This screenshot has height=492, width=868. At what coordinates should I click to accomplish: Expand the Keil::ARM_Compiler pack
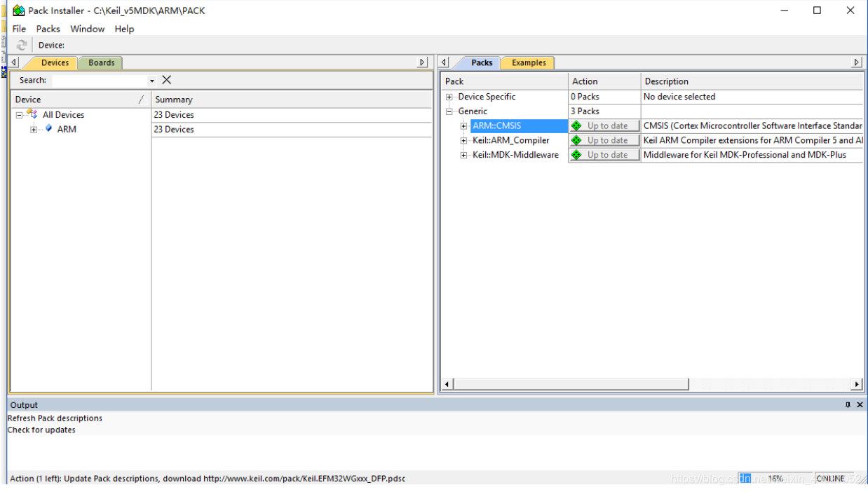click(463, 141)
